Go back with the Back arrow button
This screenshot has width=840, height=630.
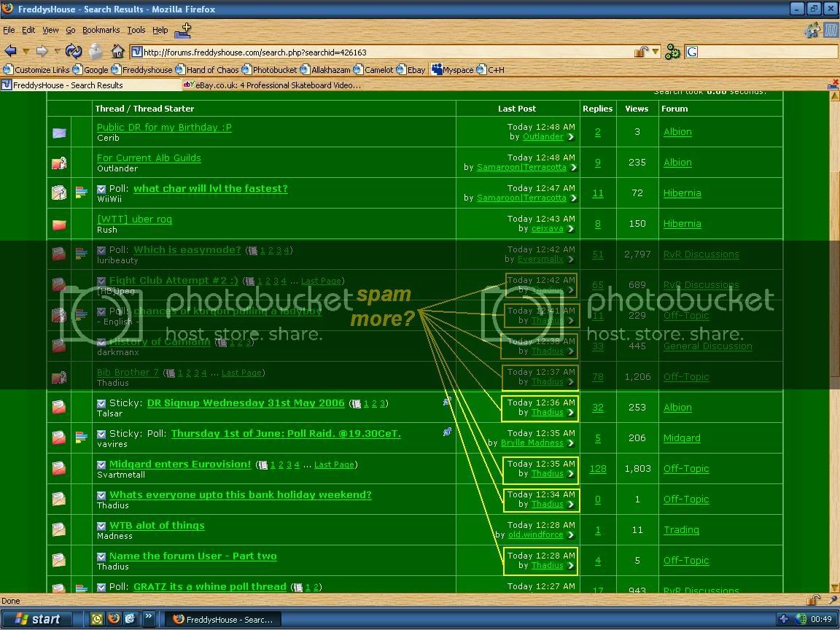(10, 51)
